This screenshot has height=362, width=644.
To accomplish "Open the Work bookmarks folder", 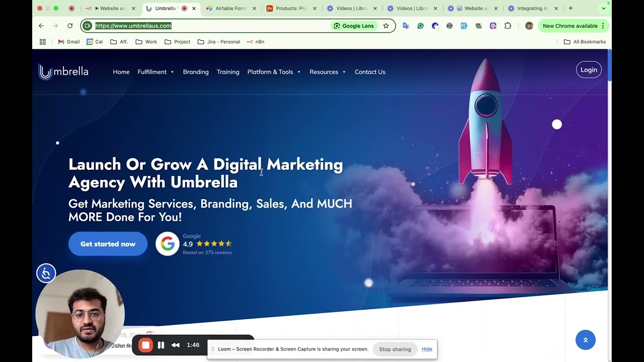I will tap(146, 42).
